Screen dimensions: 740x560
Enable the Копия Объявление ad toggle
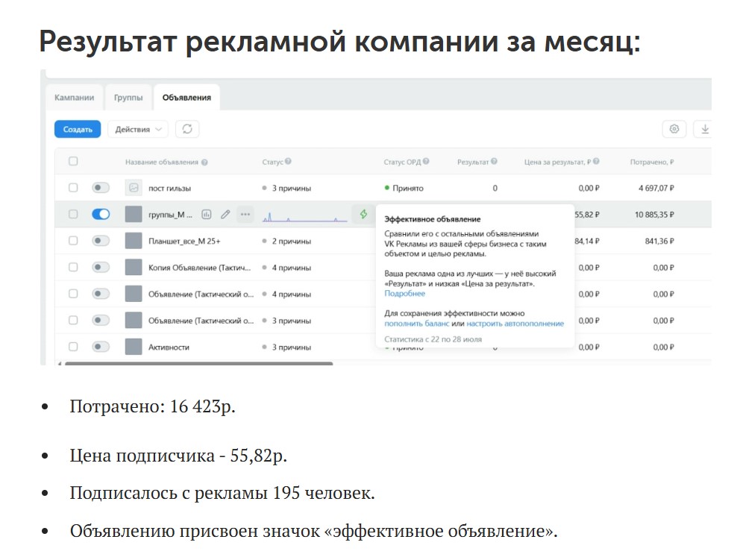tap(101, 267)
